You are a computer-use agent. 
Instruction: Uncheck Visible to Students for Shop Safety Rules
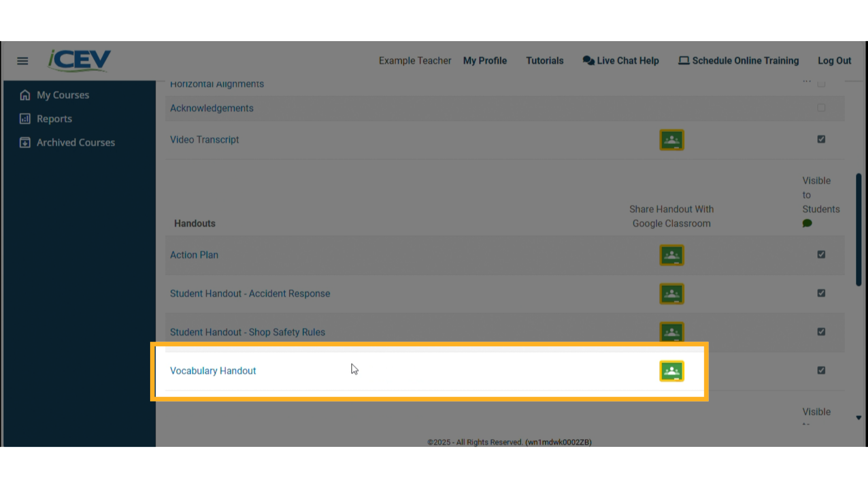pyautogui.click(x=821, y=332)
